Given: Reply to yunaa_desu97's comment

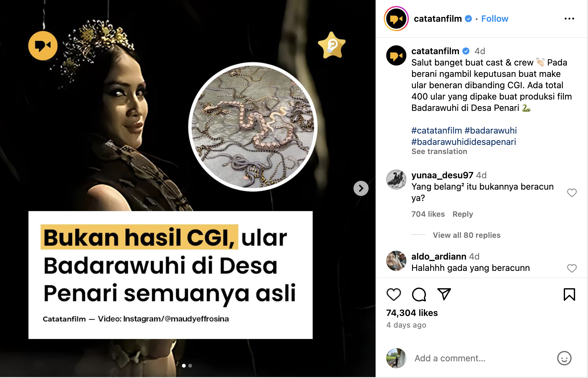Looking at the screenshot, I should tap(463, 214).
